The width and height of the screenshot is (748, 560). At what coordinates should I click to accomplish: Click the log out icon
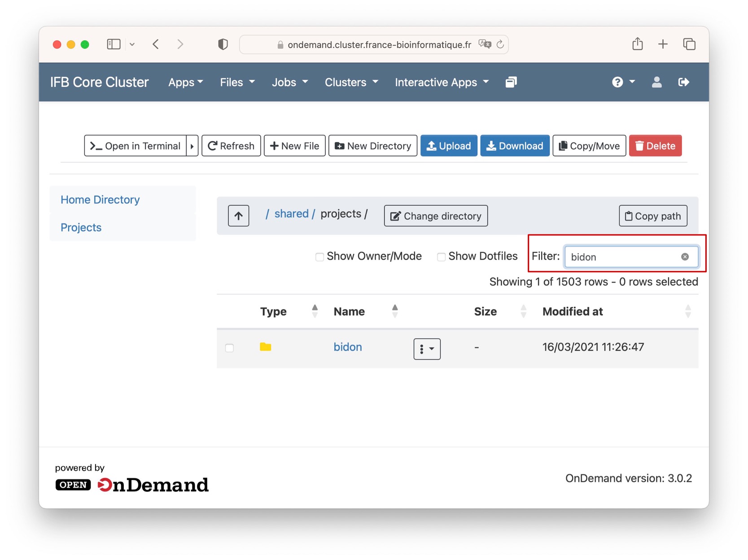coord(683,82)
